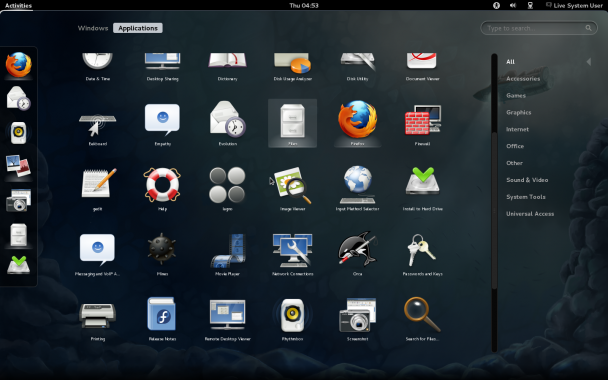The width and height of the screenshot is (608, 380).
Task: Launch the Mines game
Action: tap(162, 254)
